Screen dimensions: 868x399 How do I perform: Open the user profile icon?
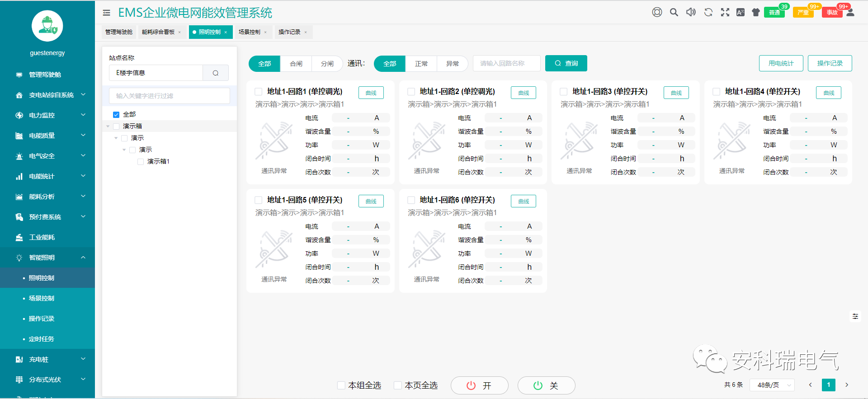[850, 12]
